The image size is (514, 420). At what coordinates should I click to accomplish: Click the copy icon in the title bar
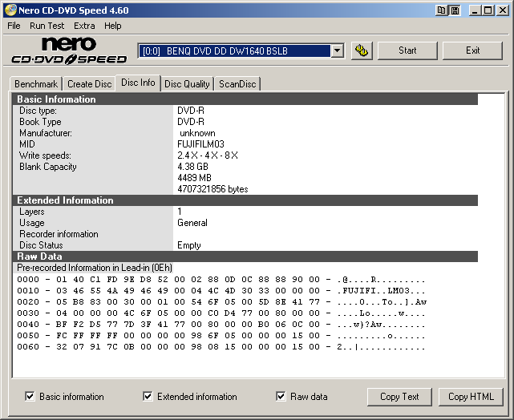[441, 10]
